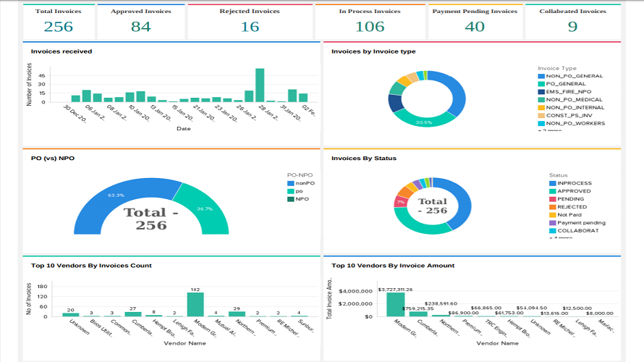Click the Invoices received chart title

pyautogui.click(x=62, y=51)
